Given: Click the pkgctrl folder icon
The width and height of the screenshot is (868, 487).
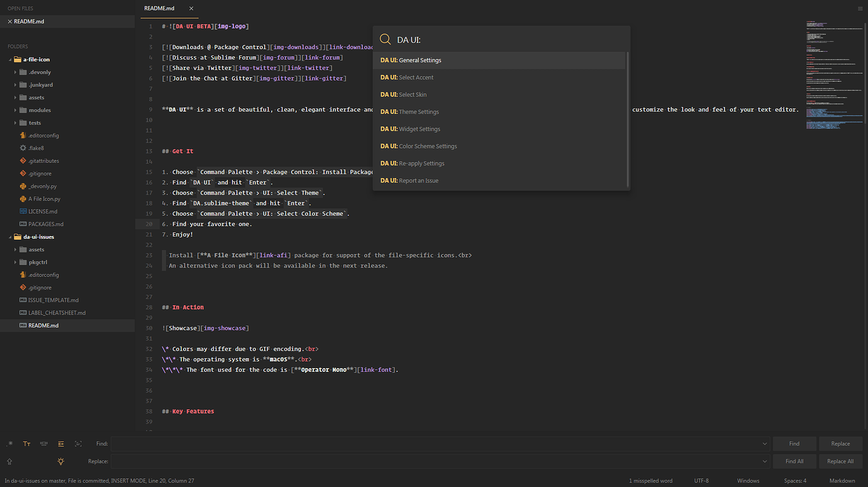Looking at the screenshot, I should (23, 262).
